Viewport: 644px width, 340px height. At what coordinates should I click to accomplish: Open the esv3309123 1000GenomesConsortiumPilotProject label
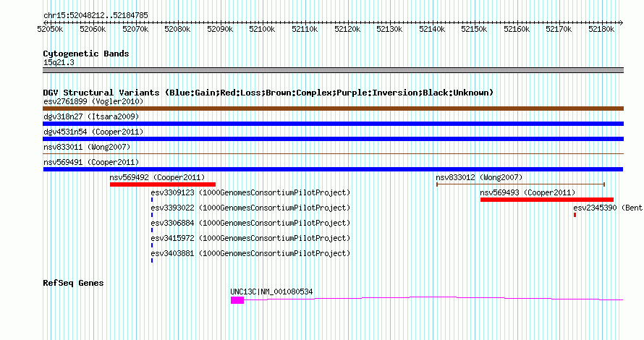(x=250, y=192)
